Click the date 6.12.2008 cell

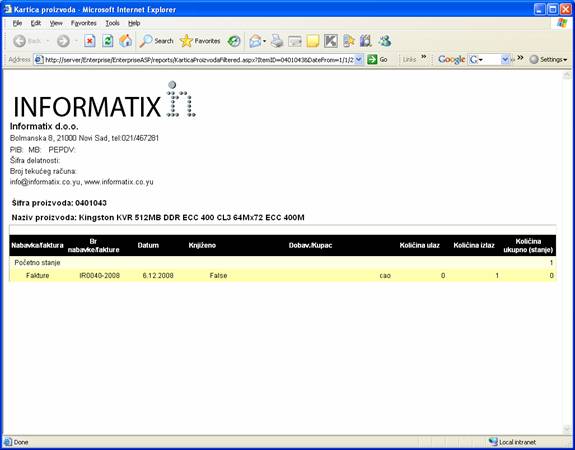pos(158,275)
